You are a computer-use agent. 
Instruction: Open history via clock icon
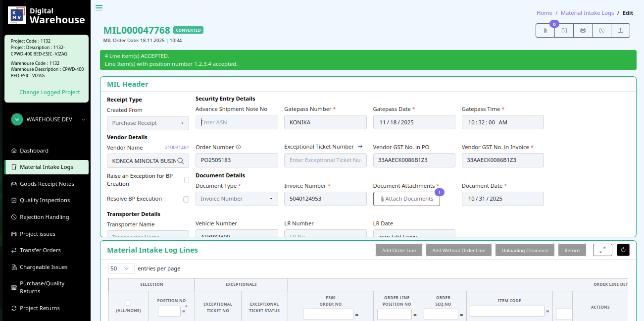[x=601, y=31]
